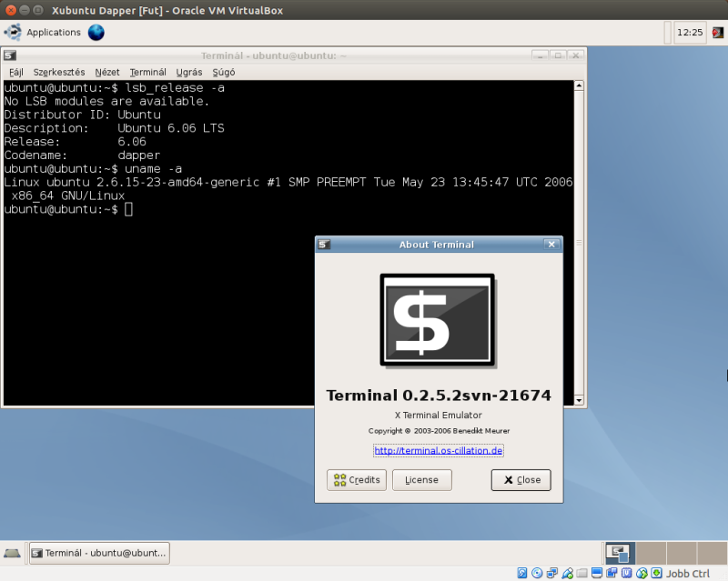The image size is (728, 581).
Task: Click the 12:25 clock in the top panel
Action: [x=690, y=33]
